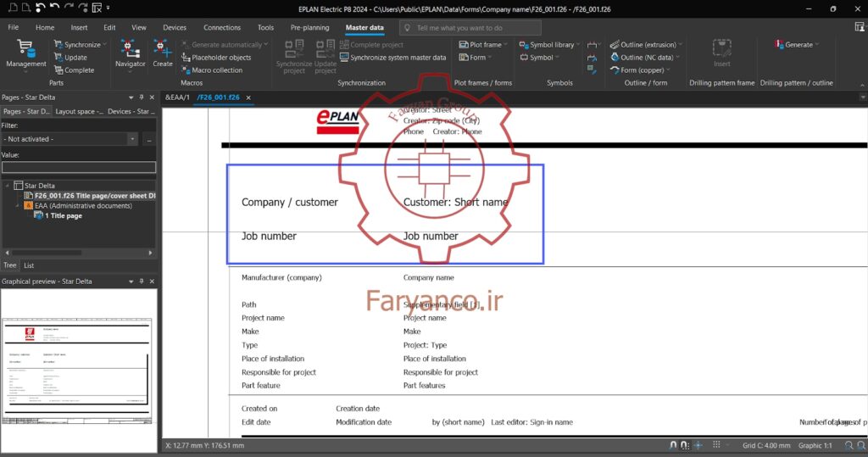Viewport: 868px width, 457px height.
Task: Open Parts Management
Action: pos(25,53)
